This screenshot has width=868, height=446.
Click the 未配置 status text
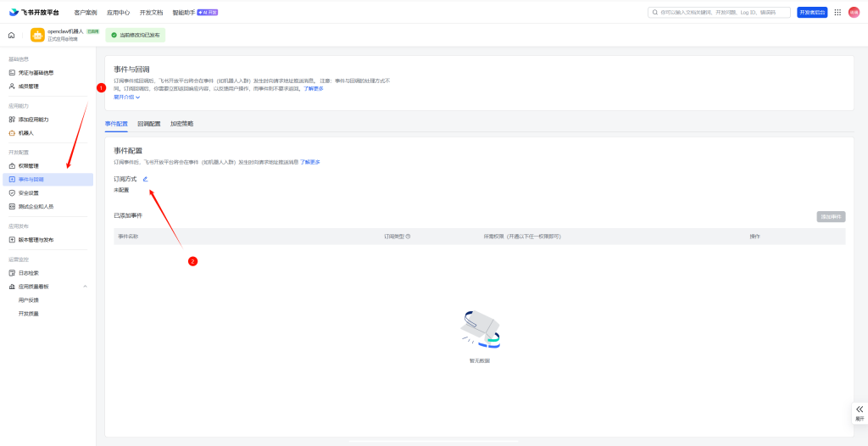point(121,190)
